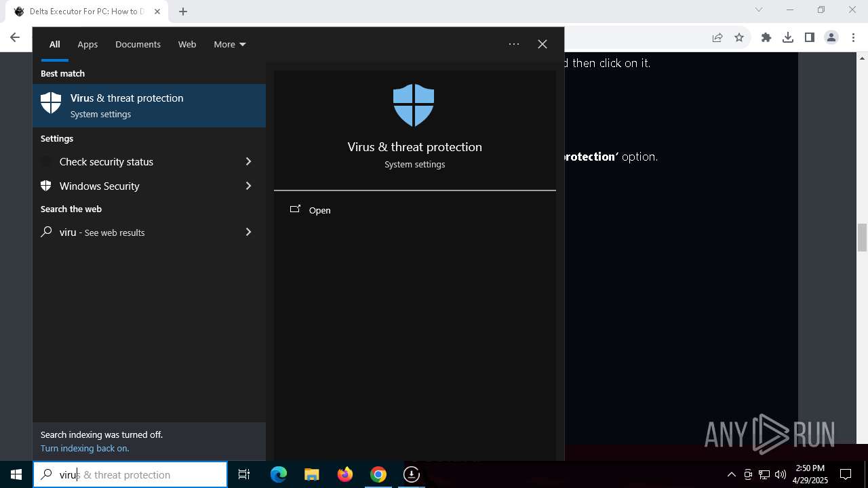Close the search panel with X
868x488 pixels.
[x=542, y=44]
